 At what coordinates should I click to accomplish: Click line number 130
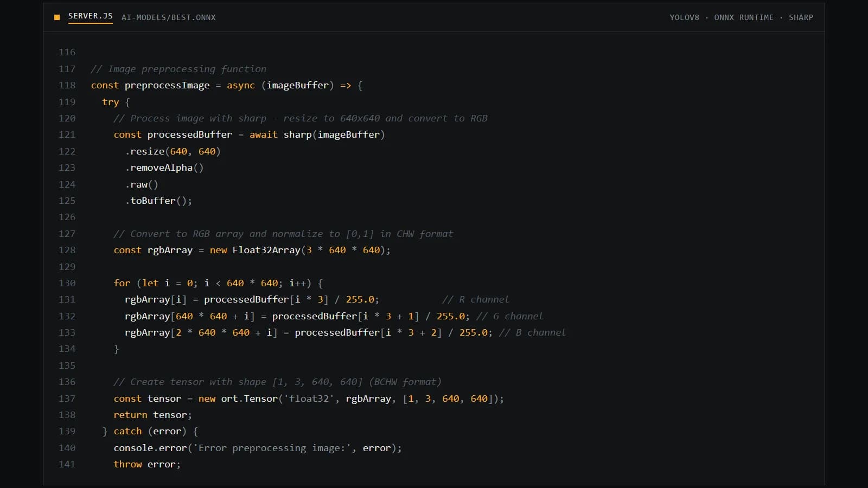tap(67, 283)
